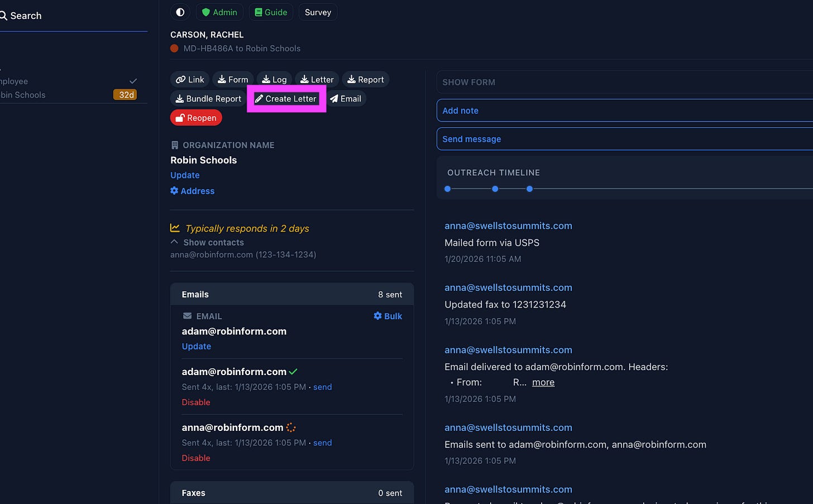The height and width of the screenshot is (504, 813).
Task: Toggle the dark mode contrast icon
Action: [180, 12]
